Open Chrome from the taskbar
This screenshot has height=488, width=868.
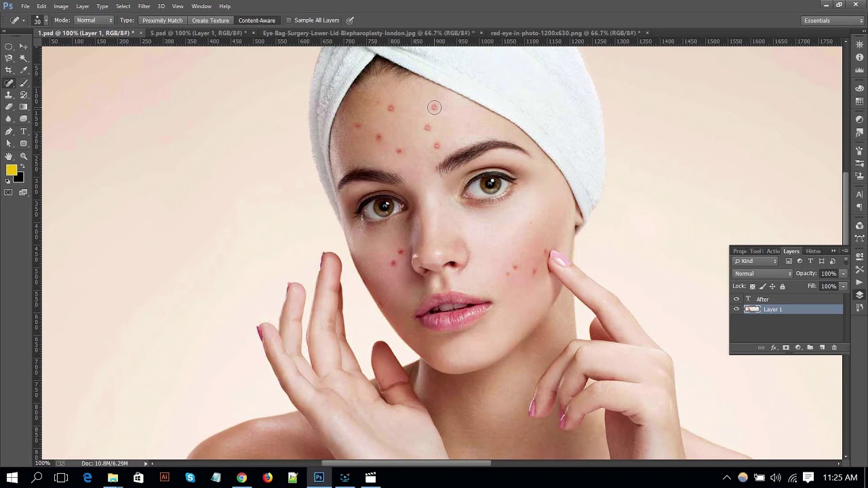click(x=241, y=478)
